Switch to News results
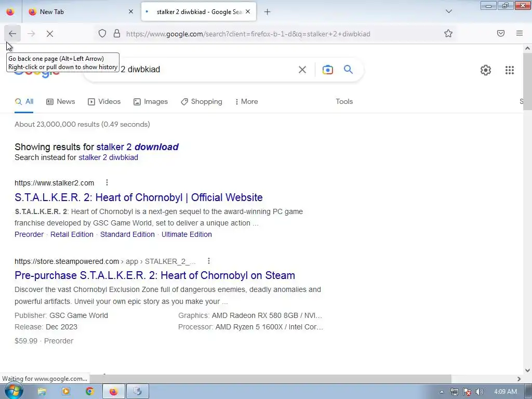The width and height of the screenshot is (532, 399). pos(61,101)
